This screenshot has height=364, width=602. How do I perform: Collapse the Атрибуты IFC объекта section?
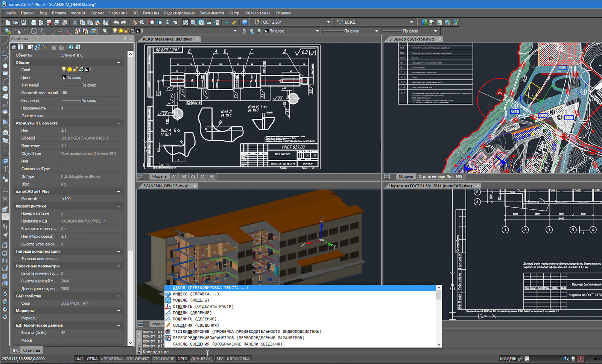119,123
